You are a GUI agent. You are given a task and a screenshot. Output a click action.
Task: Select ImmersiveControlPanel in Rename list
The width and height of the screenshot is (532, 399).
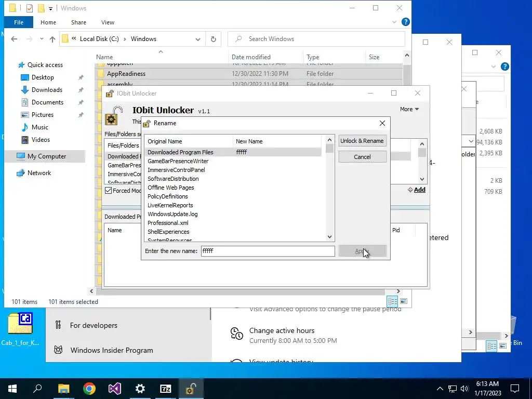(x=176, y=170)
